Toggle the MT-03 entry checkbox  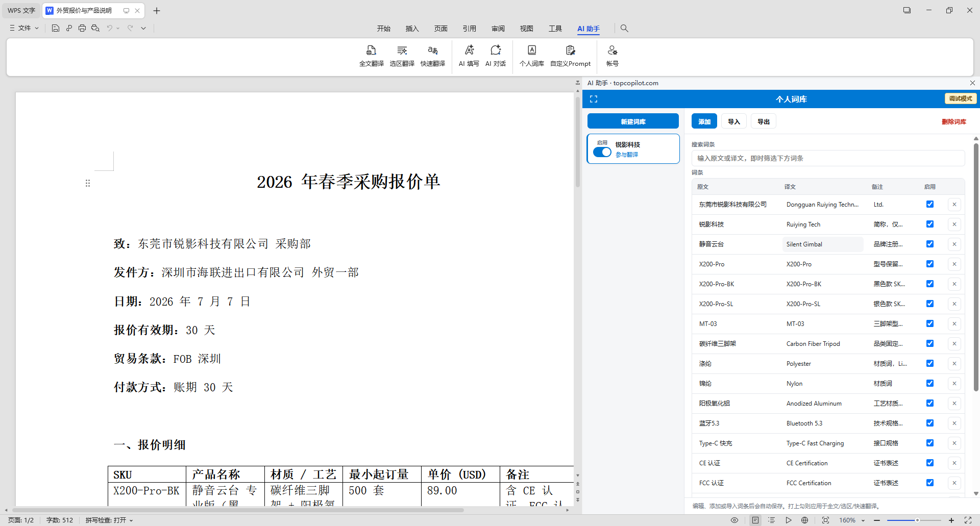pos(930,323)
